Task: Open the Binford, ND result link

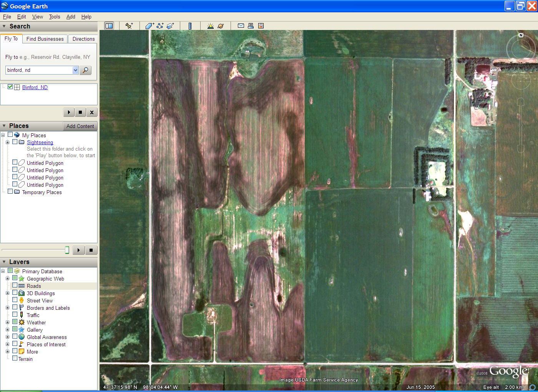Action: [x=35, y=87]
